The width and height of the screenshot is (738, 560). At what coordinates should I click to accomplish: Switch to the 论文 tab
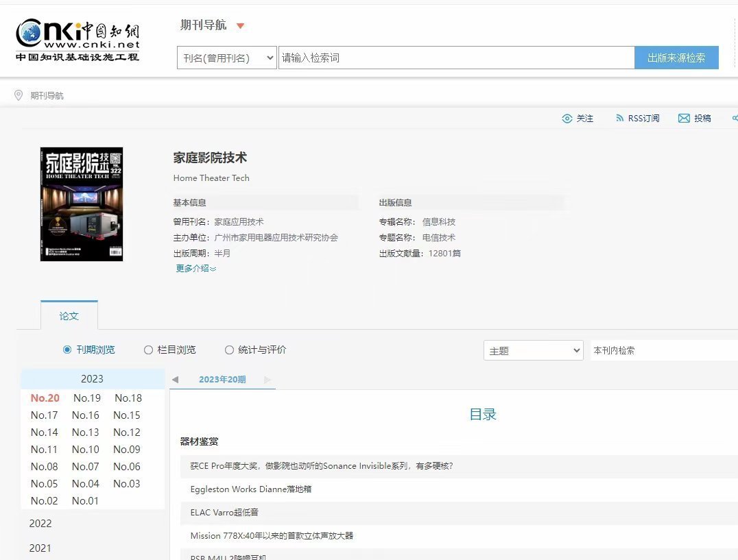(x=69, y=316)
